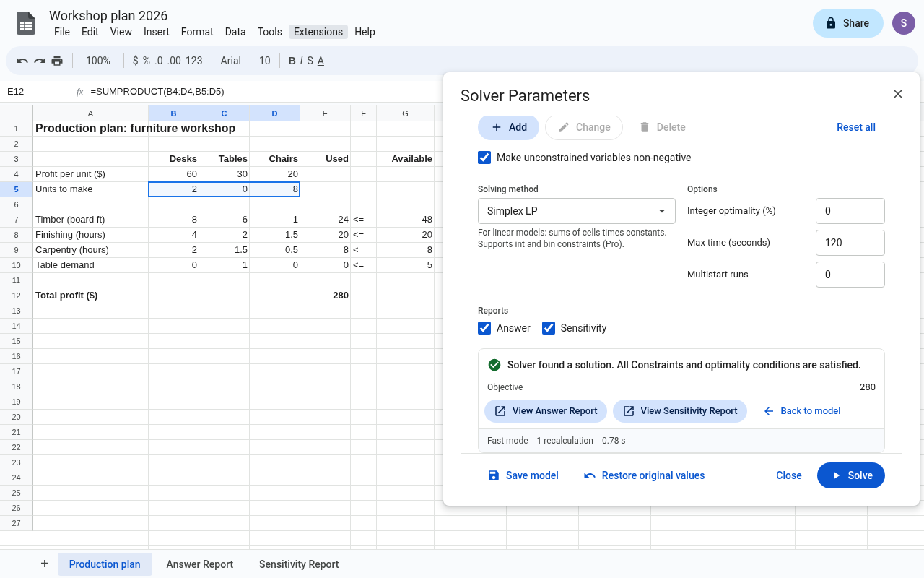
Task: Switch to the Sensitivity Report sheet tab
Action: (x=299, y=564)
